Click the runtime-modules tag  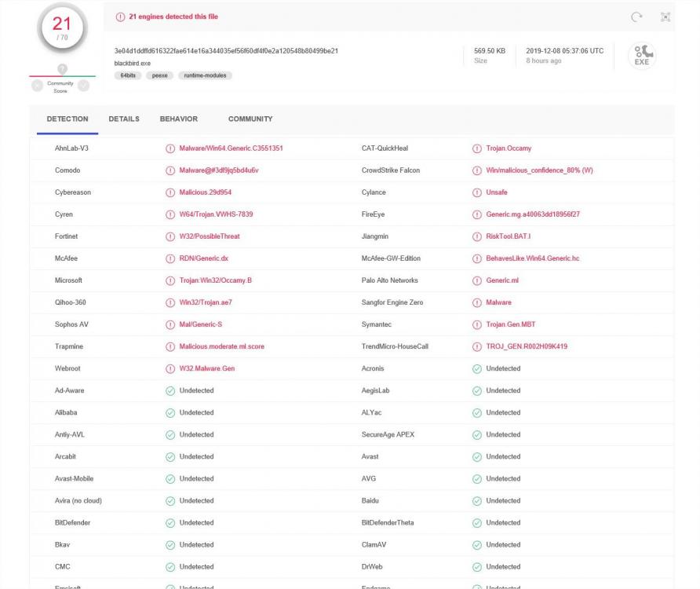point(205,75)
